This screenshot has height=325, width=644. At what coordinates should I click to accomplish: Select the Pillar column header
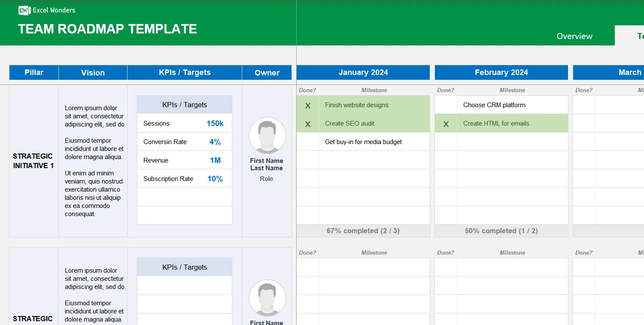(33, 72)
